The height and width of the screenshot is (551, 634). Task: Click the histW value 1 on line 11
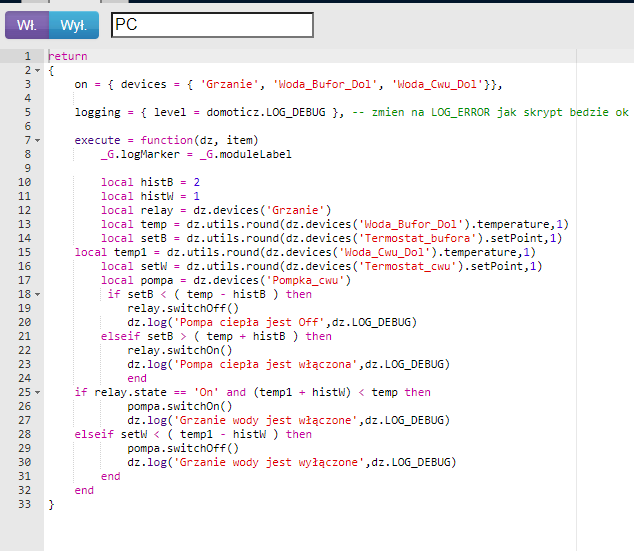pos(197,196)
